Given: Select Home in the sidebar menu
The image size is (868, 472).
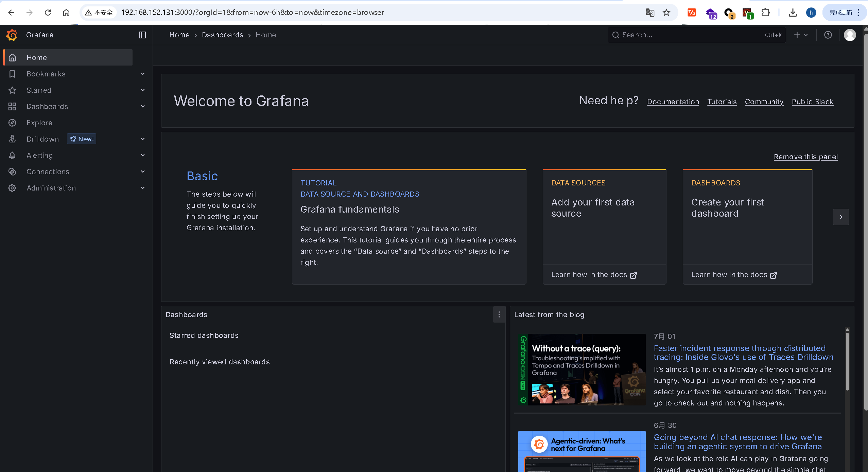Looking at the screenshot, I should pos(68,57).
